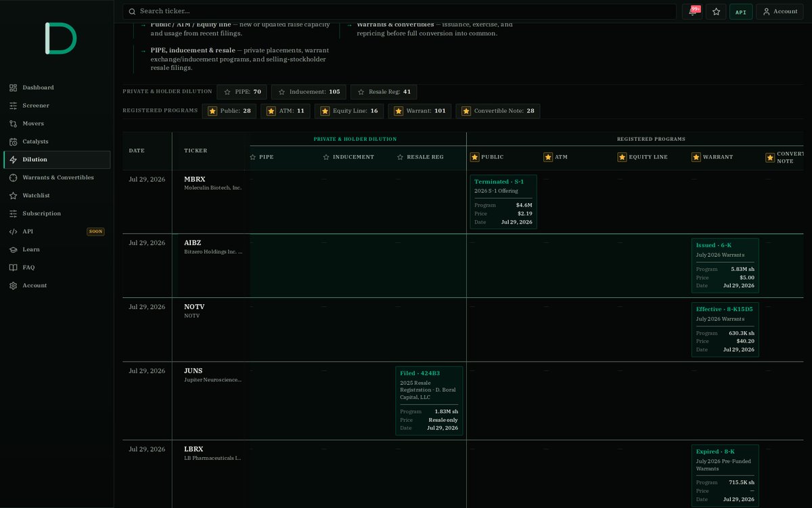Toggle the Equity Line: 16 star filter chip
812x508 pixels.
pos(349,111)
